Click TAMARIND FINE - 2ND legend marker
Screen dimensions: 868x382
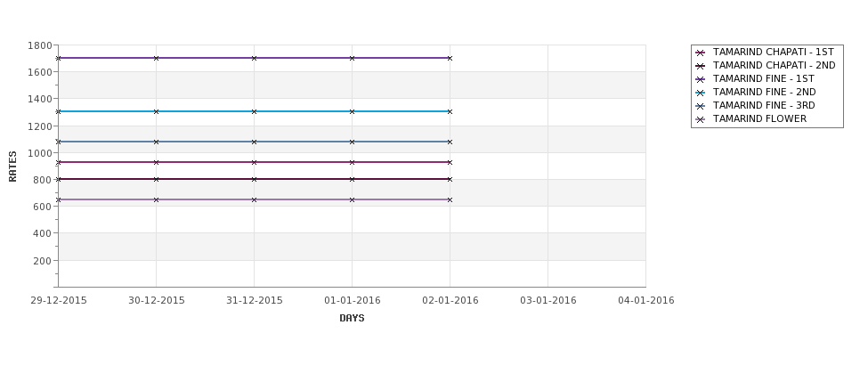pyautogui.click(x=701, y=93)
